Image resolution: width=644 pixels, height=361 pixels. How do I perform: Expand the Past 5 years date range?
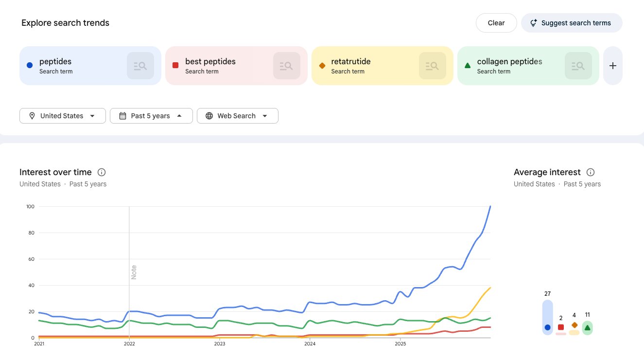[x=151, y=116]
